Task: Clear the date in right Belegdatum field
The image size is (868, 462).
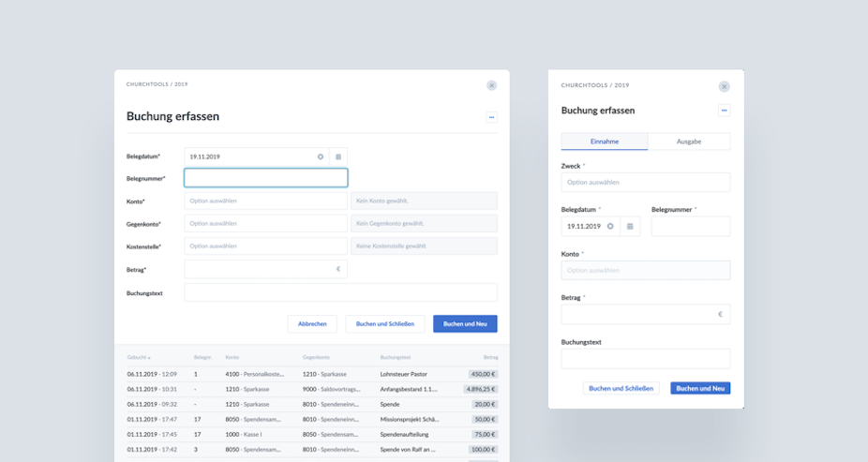Action: pos(610,226)
